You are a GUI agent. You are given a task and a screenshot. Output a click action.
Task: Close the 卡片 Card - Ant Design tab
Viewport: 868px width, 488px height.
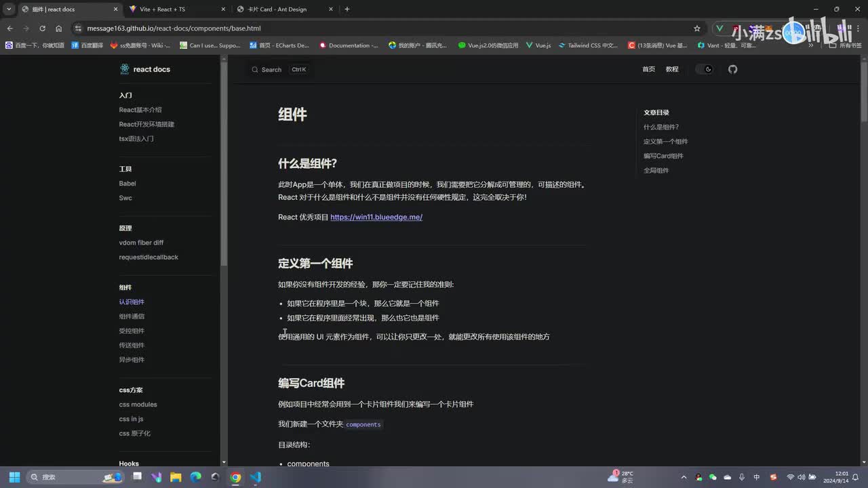[331, 9]
